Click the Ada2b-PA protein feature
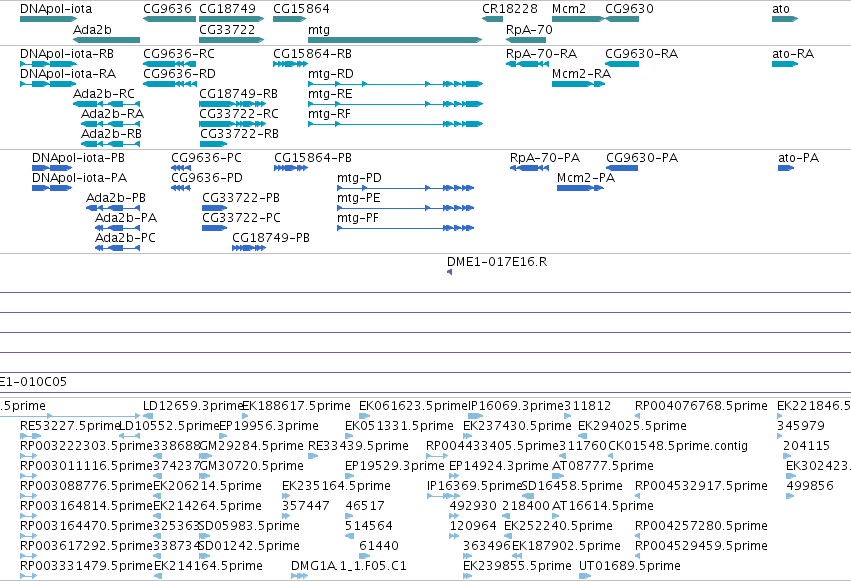 (x=117, y=228)
